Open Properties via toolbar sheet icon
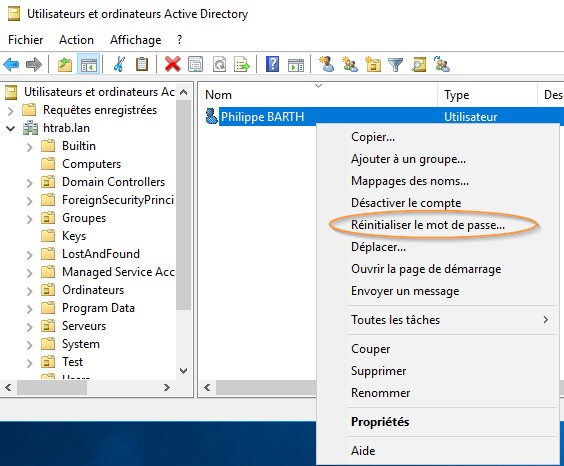This screenshot has width=564, height=466. (x=195, y=65)
